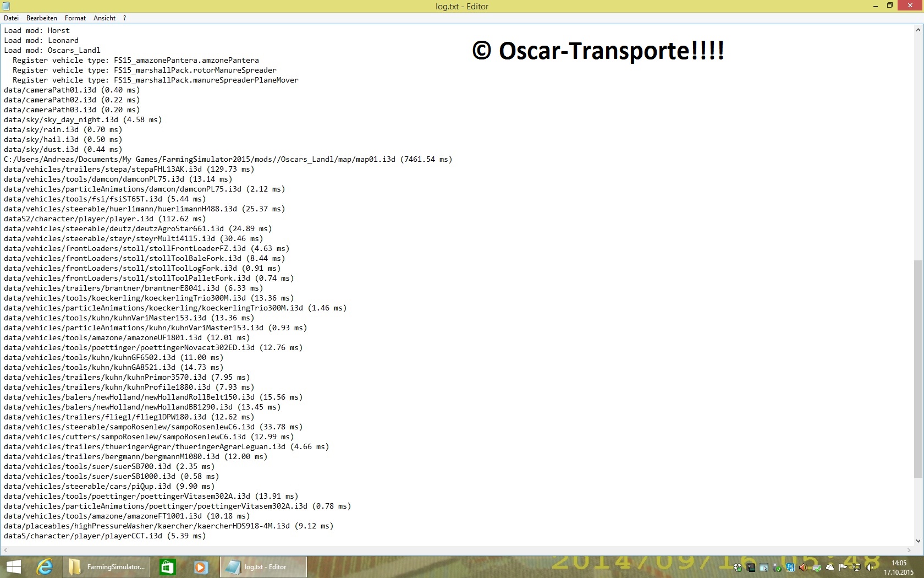Click the line "Load mod: Leonard"
The height and width of the screenshot is (578, 924).
pyautogui.click(x=41, y=41)
